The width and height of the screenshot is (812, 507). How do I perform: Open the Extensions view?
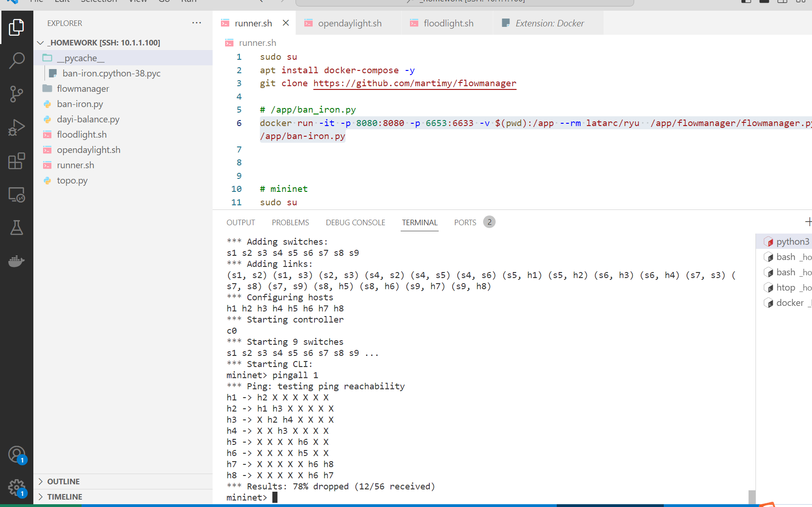click(x=16, y=161)
